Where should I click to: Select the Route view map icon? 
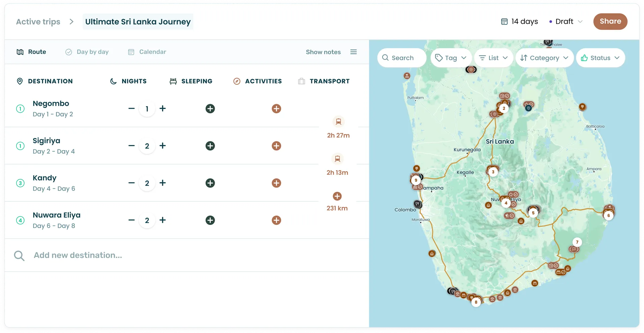point(20,52)
